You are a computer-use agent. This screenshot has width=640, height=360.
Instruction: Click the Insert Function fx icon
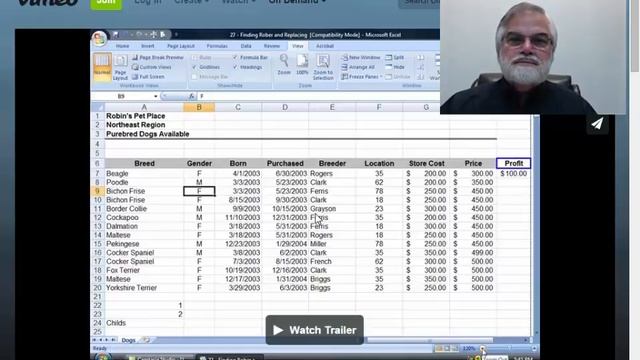(x=191, y=96)
